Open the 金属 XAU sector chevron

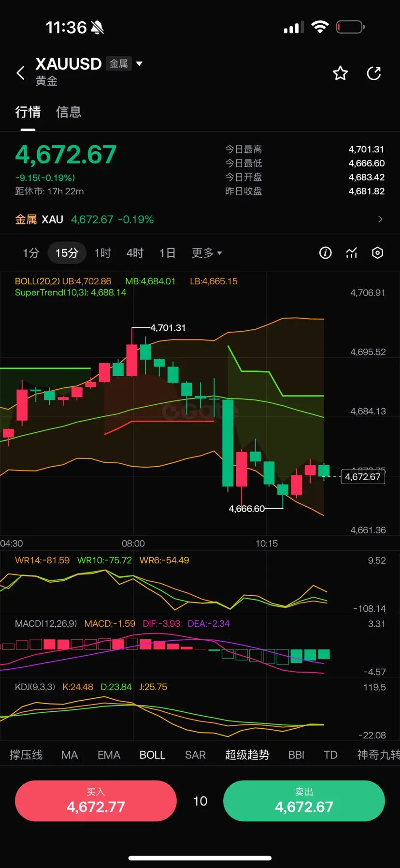coord(380,220)
